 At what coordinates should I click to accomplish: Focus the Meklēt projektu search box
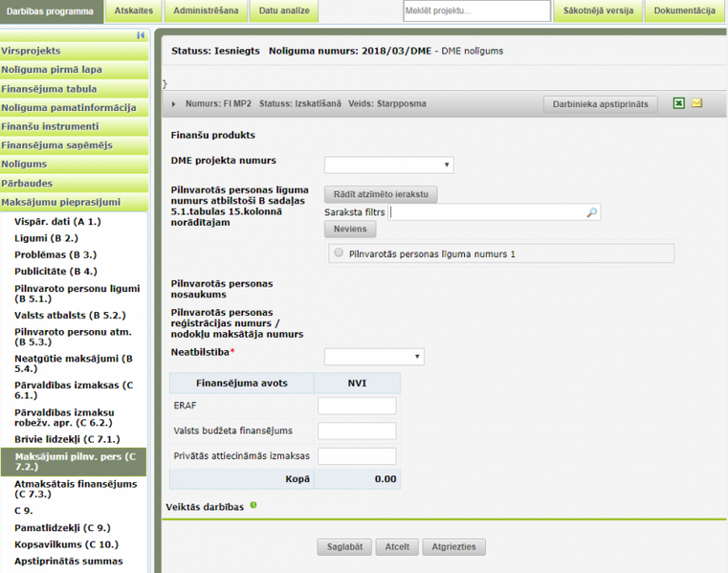pyautogui.click(x=475, y=11)
